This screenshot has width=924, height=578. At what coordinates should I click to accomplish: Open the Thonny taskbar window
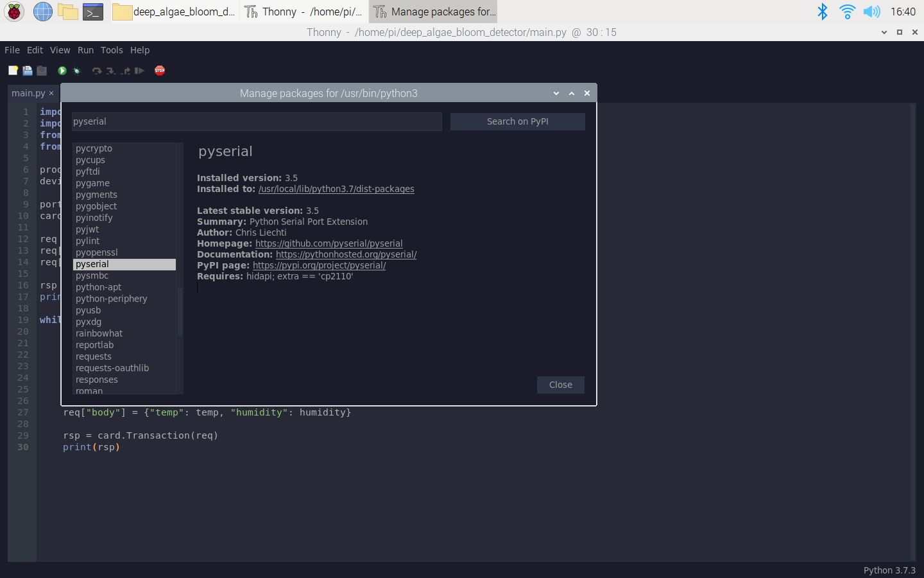[x=302, y=12]
